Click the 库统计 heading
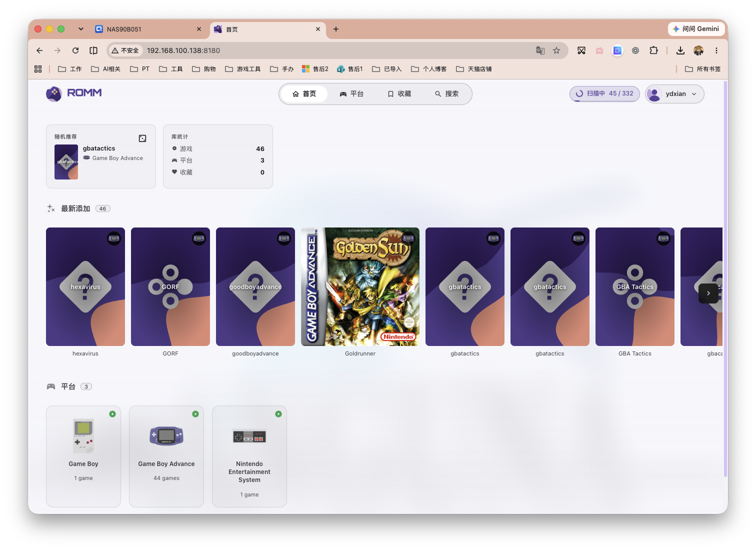756x551 pixels. pyautogui.click(x=180, y=136)
